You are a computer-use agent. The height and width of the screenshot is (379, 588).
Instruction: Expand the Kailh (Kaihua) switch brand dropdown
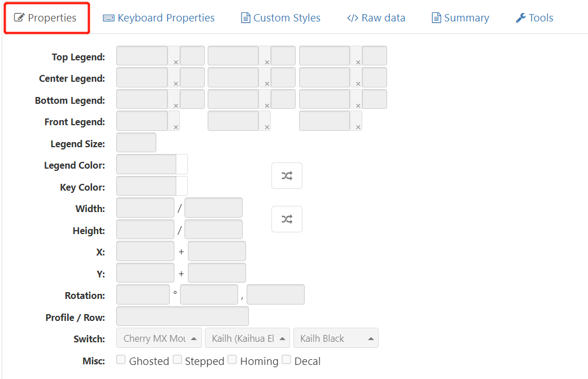pos(247,338)
